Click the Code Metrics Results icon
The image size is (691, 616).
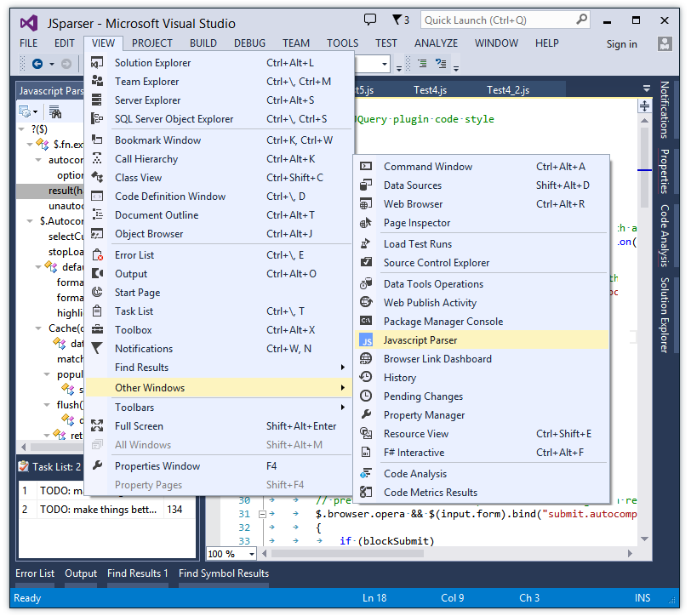click(x=366, y=492)
